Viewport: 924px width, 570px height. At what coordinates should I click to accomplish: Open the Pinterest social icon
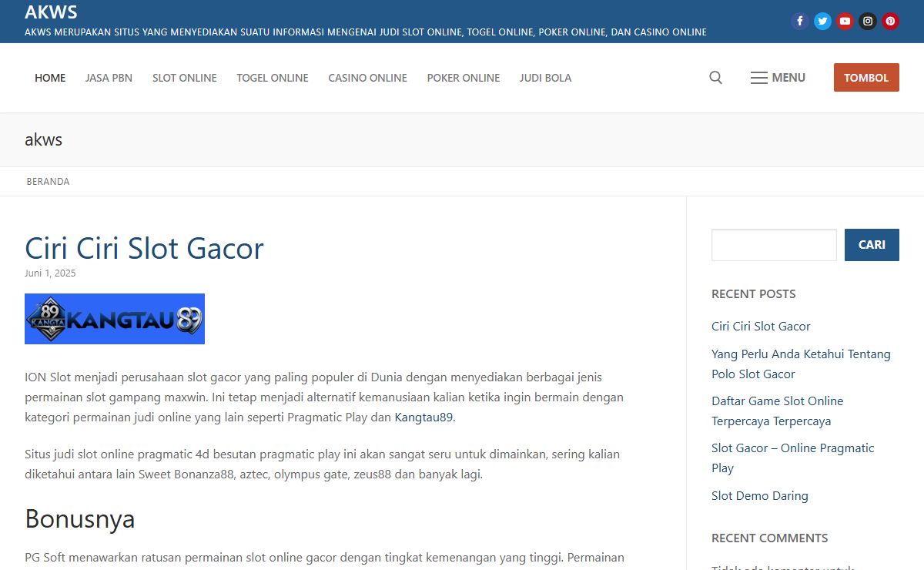(890, 22)
